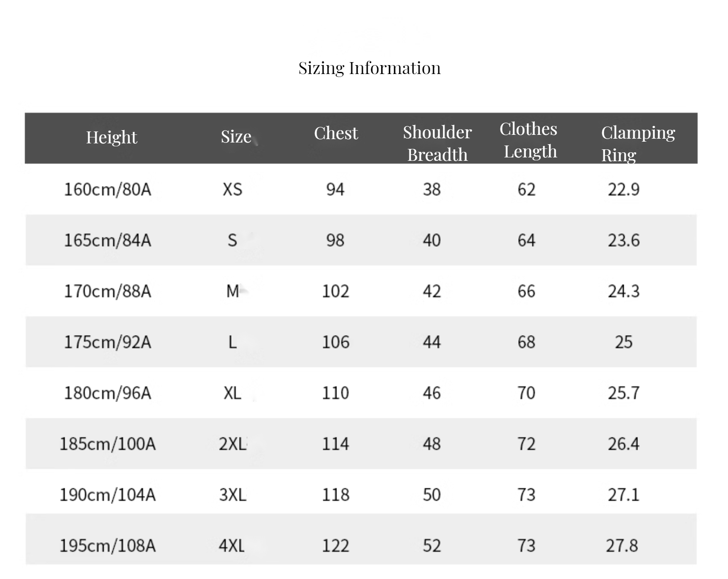Select clothes length 72 for 2XL

pos(526,444)
